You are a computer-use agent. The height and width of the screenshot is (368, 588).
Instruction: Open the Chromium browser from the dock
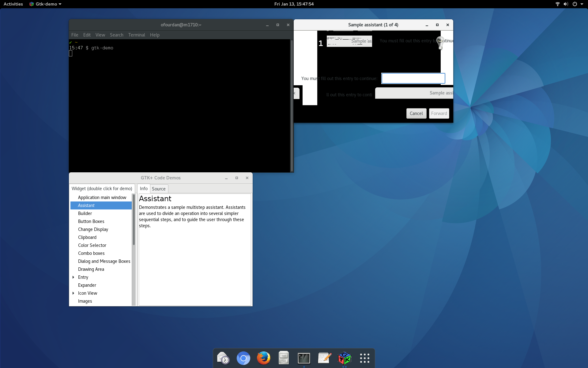[x=243, y=358]
